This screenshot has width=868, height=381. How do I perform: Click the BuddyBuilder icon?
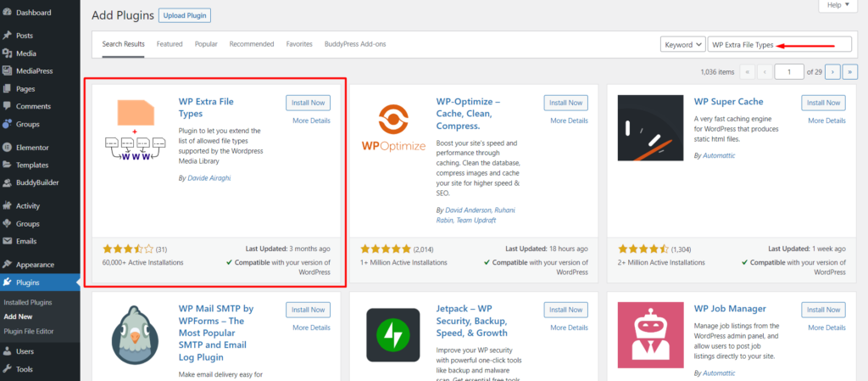coord(8,182)
